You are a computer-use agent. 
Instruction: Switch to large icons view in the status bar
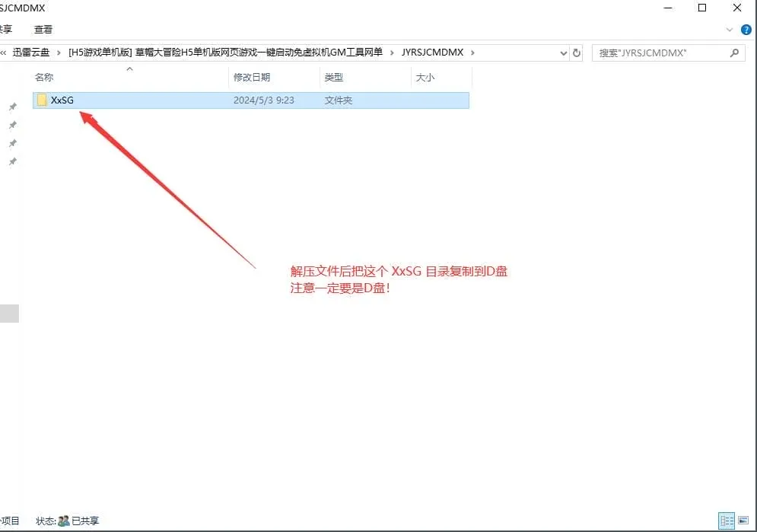(743, 521)
